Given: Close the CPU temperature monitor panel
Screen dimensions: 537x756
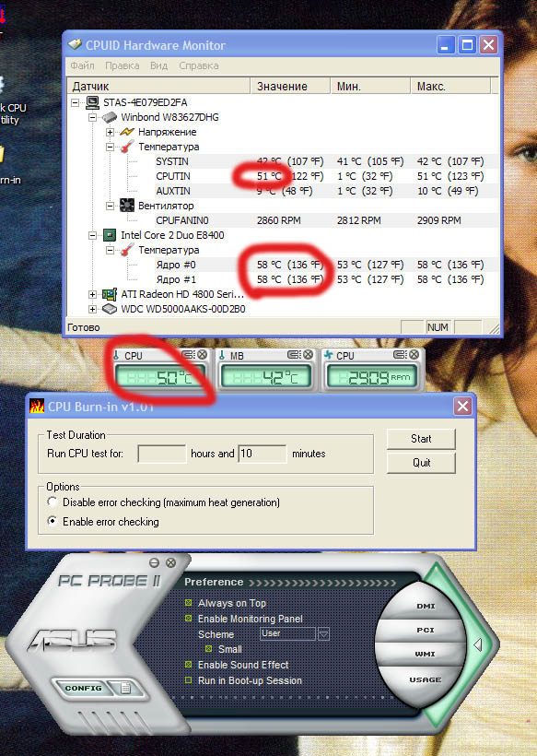Looking at the screenshot, I should coord(203,354).
